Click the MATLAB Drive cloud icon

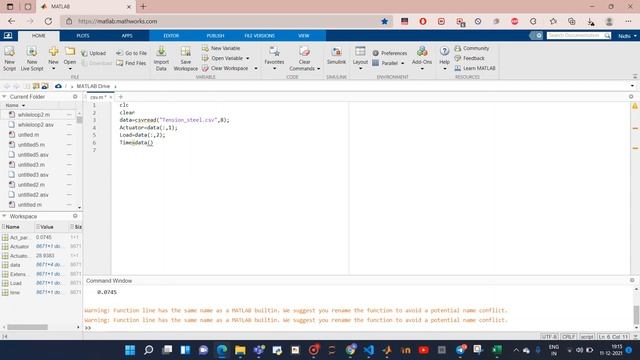pyautogui.click(x=58, y=86)
